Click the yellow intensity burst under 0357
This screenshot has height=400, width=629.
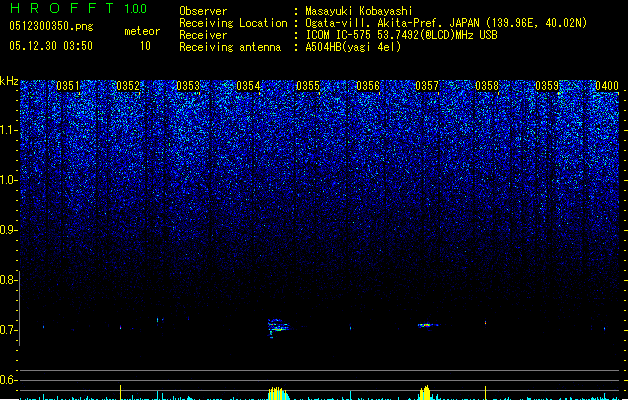tap(425, 392)
